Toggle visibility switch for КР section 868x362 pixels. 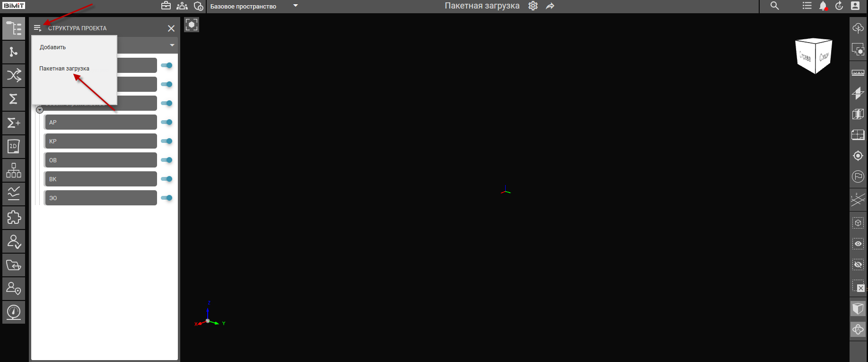[167, 141]
